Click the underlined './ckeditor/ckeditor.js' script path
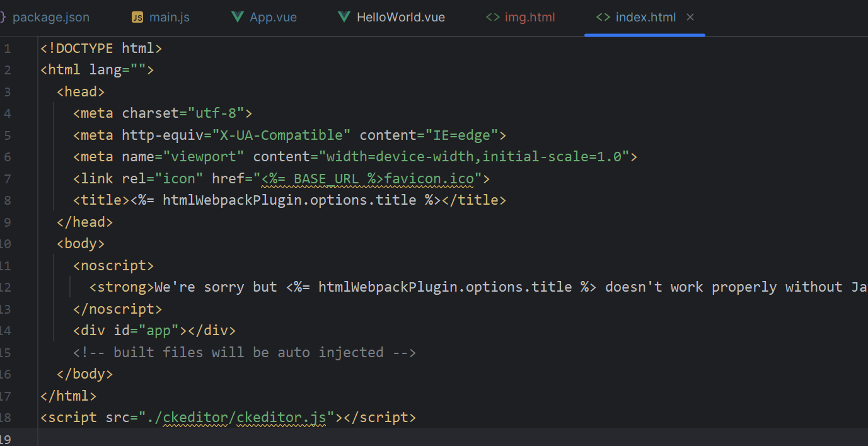 pos(236,418)
